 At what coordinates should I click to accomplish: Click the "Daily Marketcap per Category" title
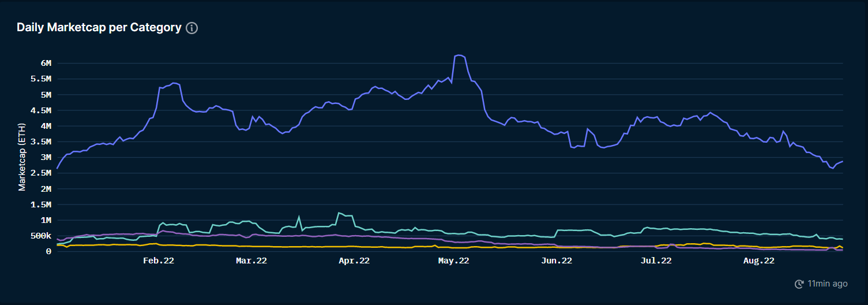(99, 28)
